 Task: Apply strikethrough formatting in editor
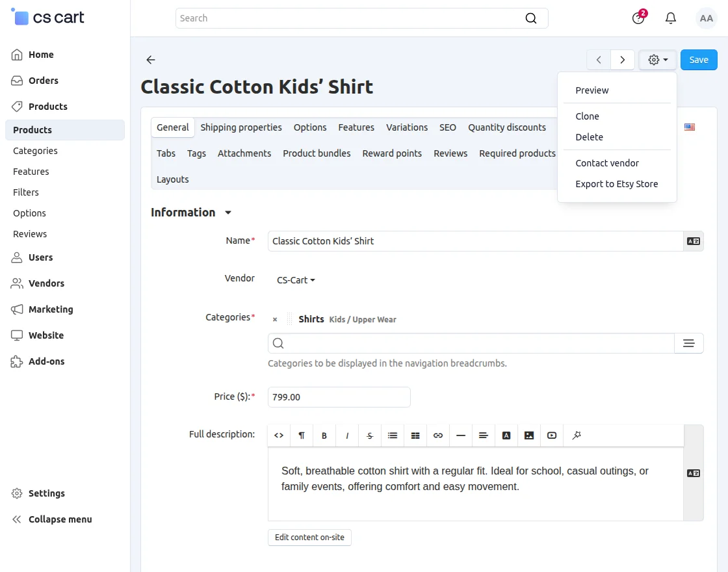pos(370,435)
